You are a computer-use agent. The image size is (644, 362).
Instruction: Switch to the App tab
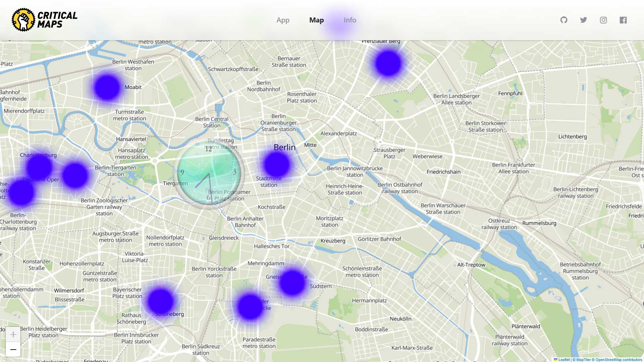(x=283, y=20)
